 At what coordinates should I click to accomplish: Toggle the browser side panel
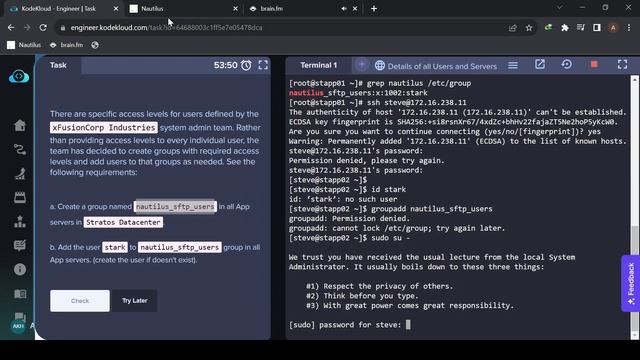pyautogui.click(x=597, y=28)
